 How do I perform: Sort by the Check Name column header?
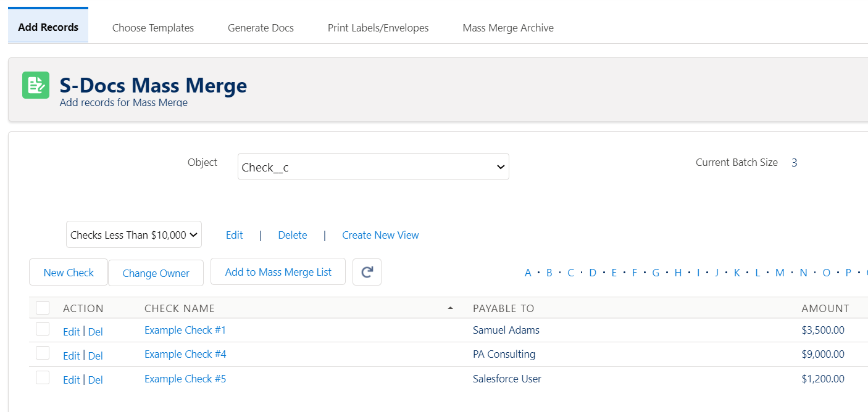[180, 308]
